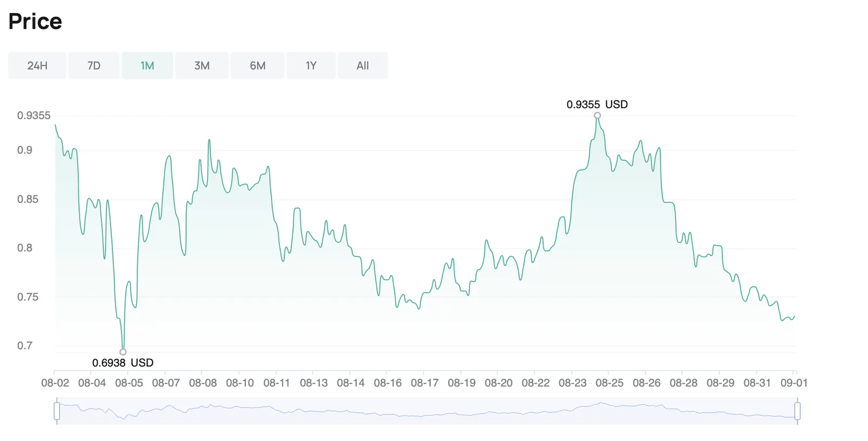The image size is (868, 441).
Task: Click the 0.9355 USD peak label text
Action: pos(597,104)
